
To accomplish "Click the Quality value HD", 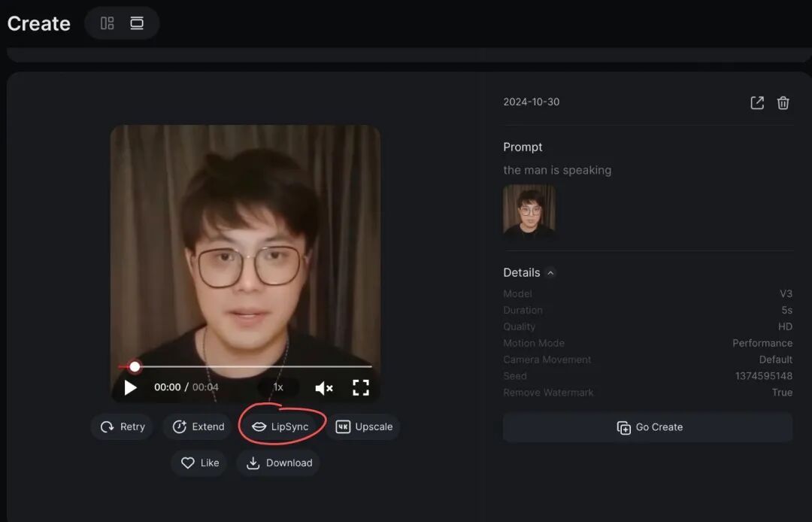I will (785, 326).
